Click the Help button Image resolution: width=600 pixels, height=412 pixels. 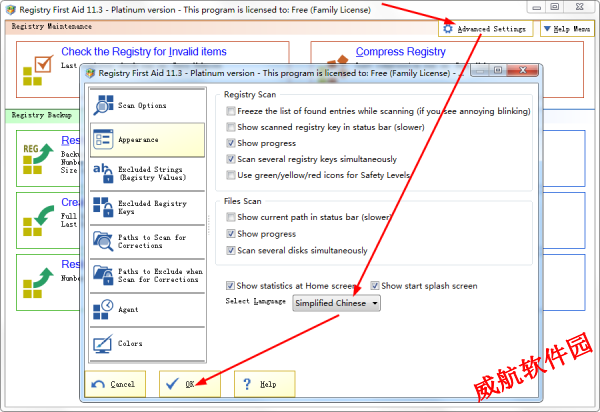pyautogui.click(x=265, y=384)
